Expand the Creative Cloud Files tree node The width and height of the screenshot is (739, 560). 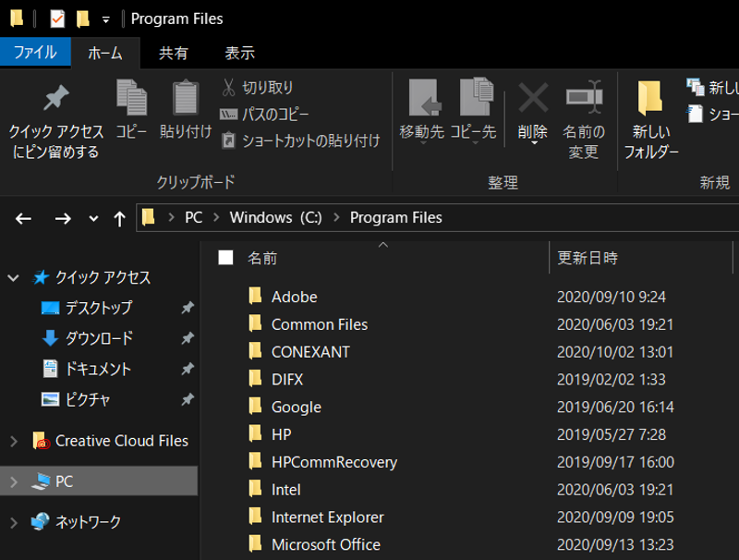pos(14,442)
